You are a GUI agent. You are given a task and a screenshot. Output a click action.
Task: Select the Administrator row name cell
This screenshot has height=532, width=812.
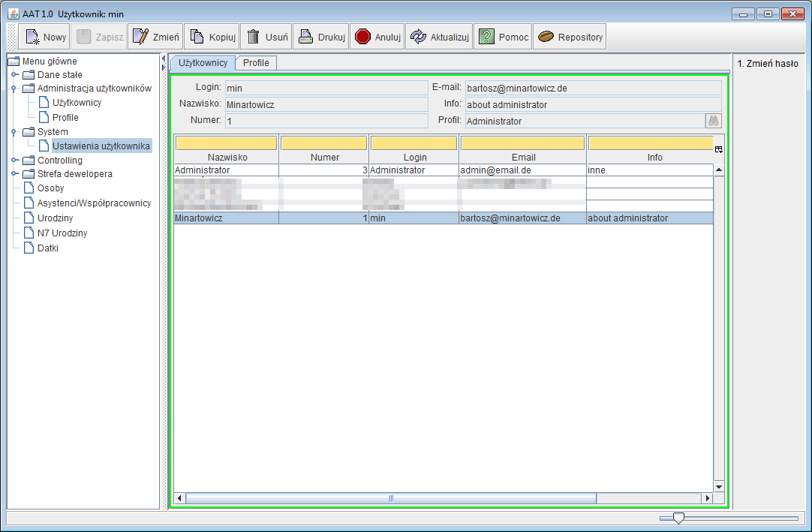(x=227, y=170)
